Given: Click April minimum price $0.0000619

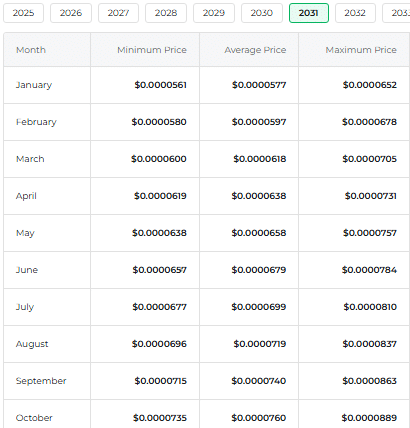Looking at the screenshot, I should pos(160,196).
